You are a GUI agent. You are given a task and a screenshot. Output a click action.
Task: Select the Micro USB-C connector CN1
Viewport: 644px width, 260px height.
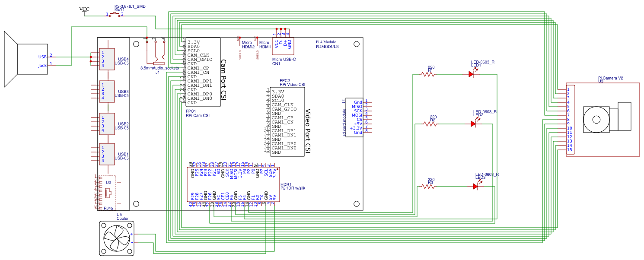[x=283, y=45]
